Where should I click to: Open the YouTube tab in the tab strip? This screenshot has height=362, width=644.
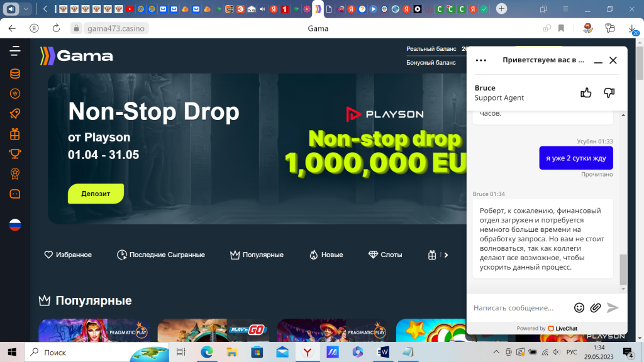click(130, 9)
